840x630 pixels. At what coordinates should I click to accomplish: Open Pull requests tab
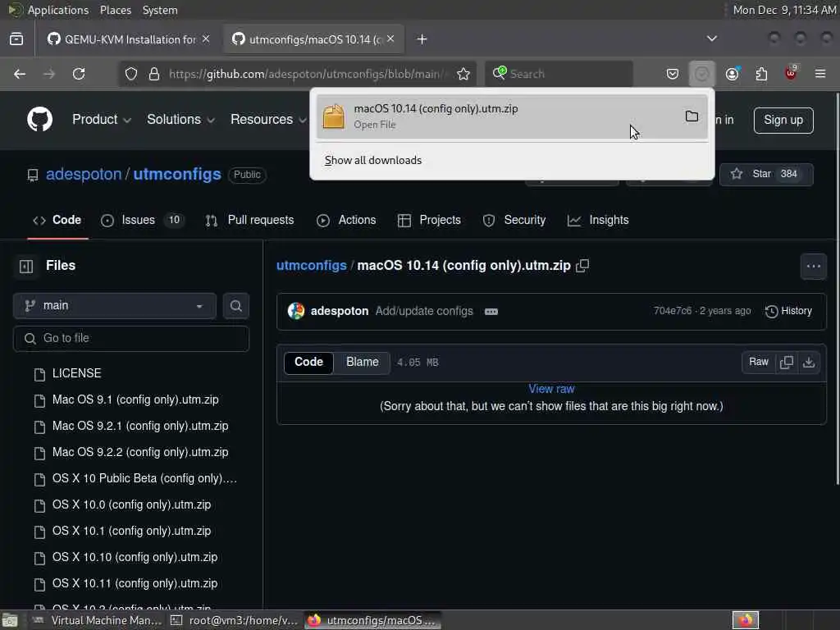(x=249, y=220)
